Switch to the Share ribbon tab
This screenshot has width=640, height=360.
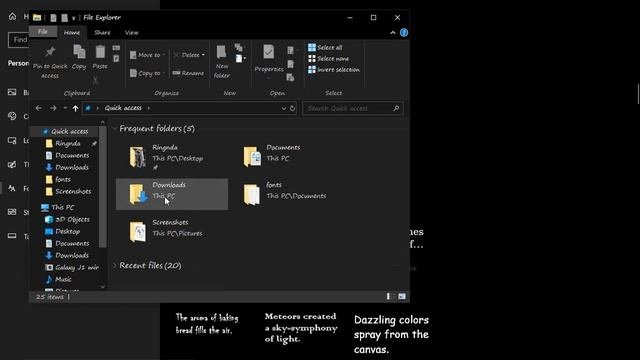(102, 32)
